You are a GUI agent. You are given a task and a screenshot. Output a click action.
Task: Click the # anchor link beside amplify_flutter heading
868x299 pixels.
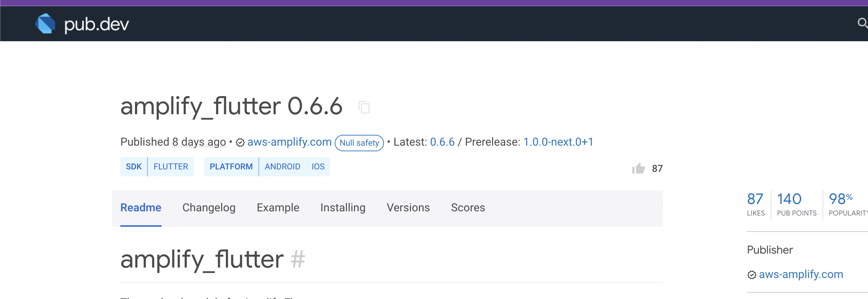click(298, 259)
